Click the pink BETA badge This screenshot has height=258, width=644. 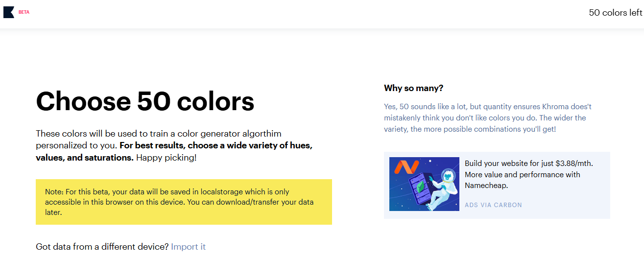click(x=24, y=12)
